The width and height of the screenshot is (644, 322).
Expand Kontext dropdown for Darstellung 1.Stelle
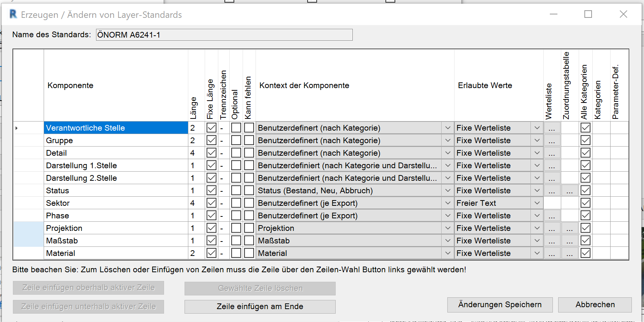[x=448, y=166]
